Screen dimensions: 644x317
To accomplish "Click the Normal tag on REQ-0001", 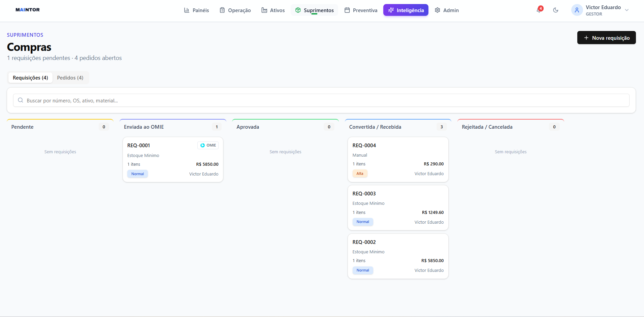I will tap(137, 174).
